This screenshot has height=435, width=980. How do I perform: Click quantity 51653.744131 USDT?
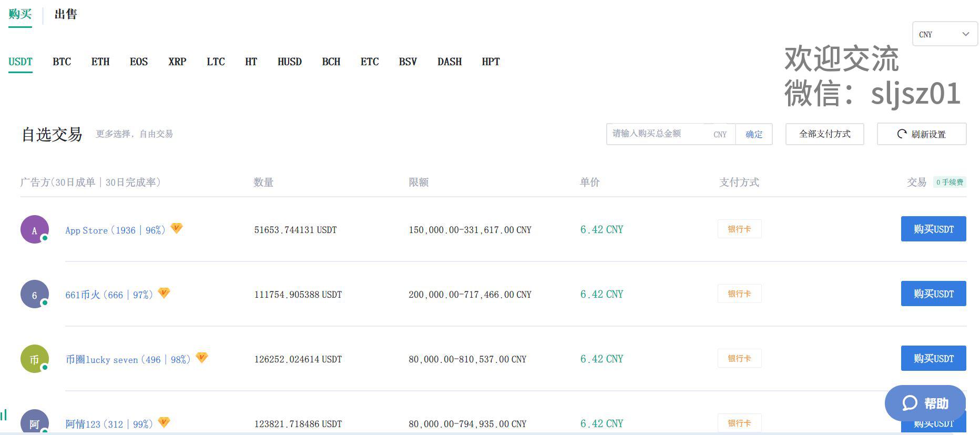tap(295, 230)
